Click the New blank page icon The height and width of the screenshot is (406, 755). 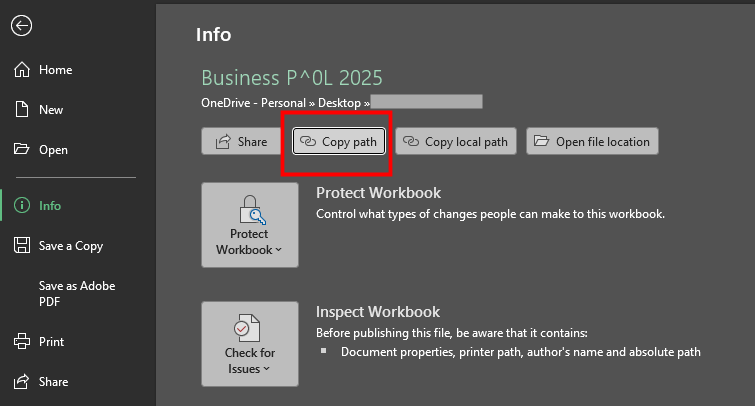click(x=21, y=110)
